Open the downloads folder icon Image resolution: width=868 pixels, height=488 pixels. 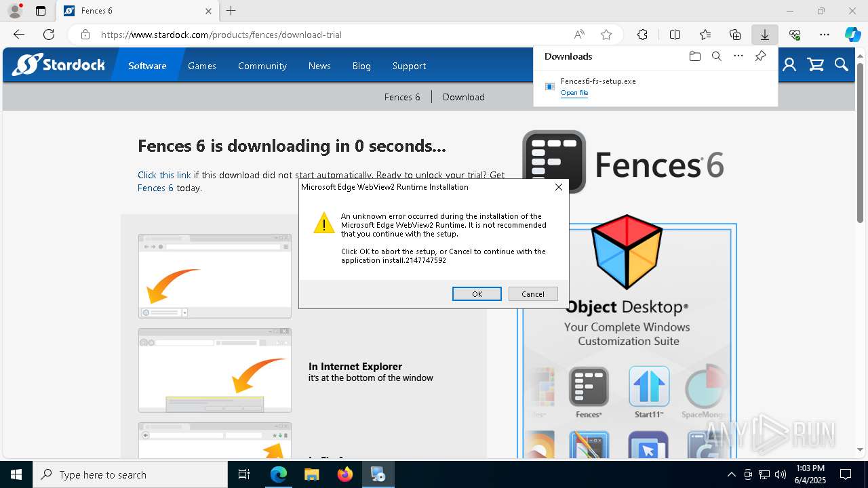(694, 56)
